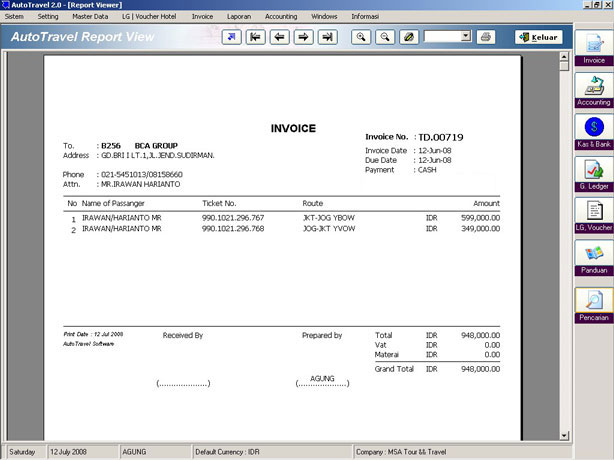Click ticket number 990.1021.296.767
The height and width of the screenshot is (460, 614).
click(233, 218)
